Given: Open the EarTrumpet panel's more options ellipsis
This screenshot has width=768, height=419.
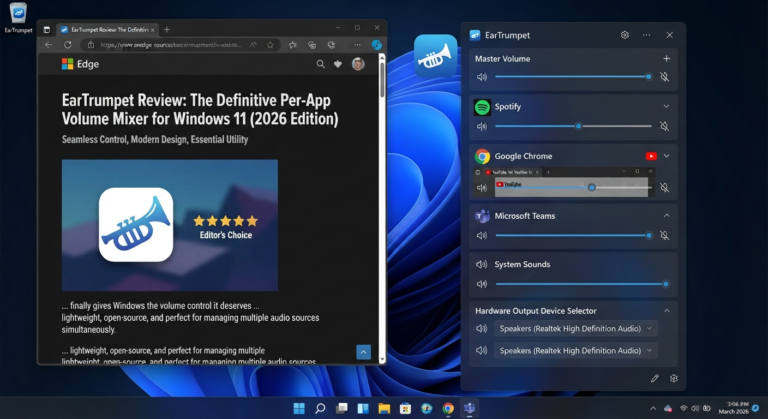Looking at the screenshot, I should [647, 35].
